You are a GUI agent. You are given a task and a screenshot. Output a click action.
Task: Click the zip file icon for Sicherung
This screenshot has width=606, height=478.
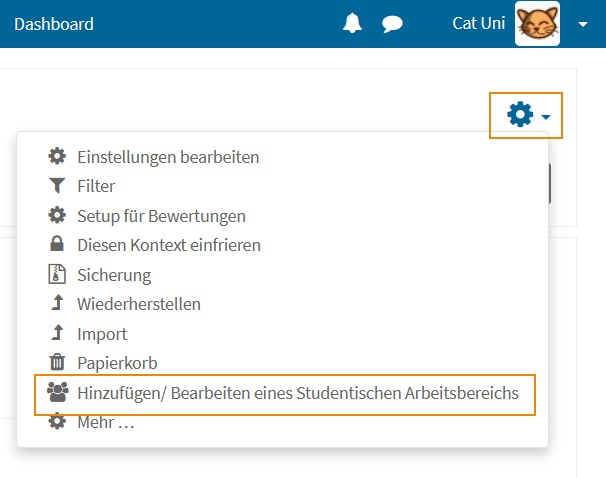[x=57, y=274]
